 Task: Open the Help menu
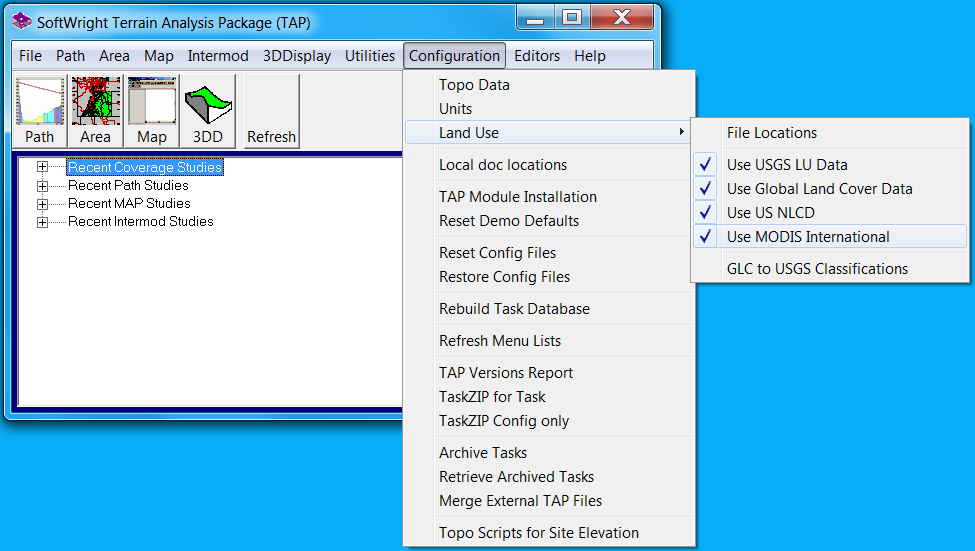point(589,56)
